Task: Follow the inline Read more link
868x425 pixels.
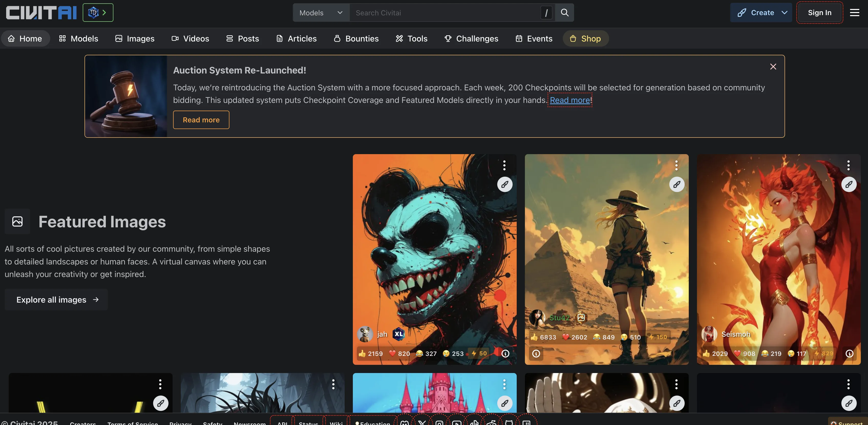Action: click(x=570, y=100)
